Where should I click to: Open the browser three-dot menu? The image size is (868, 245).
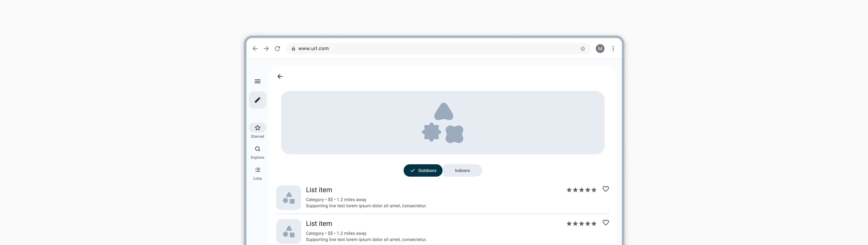[x=613, y=49]
